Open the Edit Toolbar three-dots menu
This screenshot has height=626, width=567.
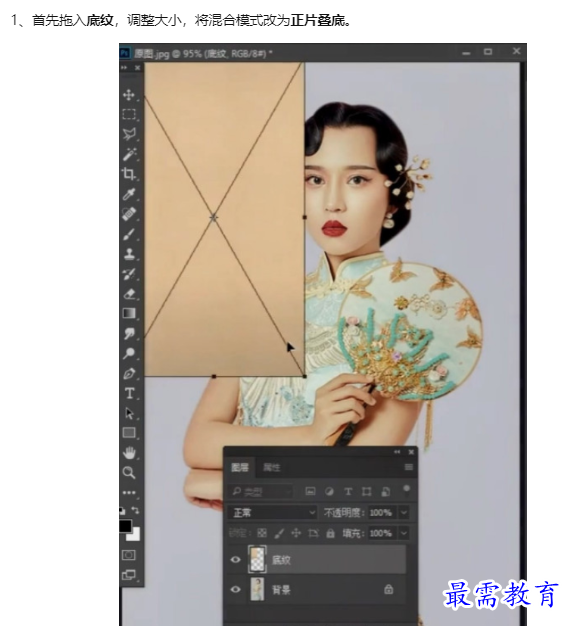click(129, 493)
